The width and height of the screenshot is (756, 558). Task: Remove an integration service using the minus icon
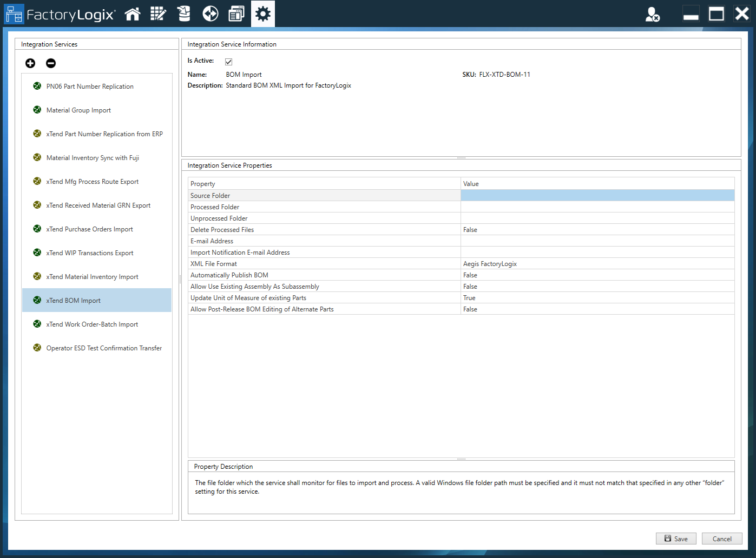50,63
